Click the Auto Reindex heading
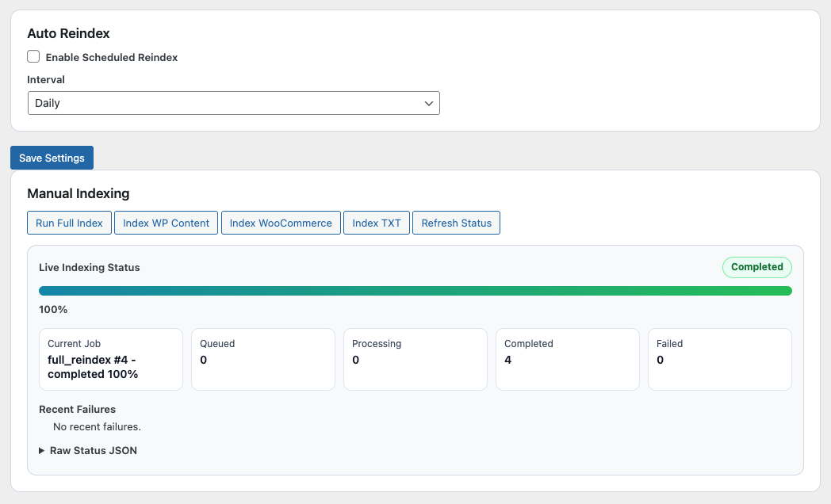 pos(68,33)
